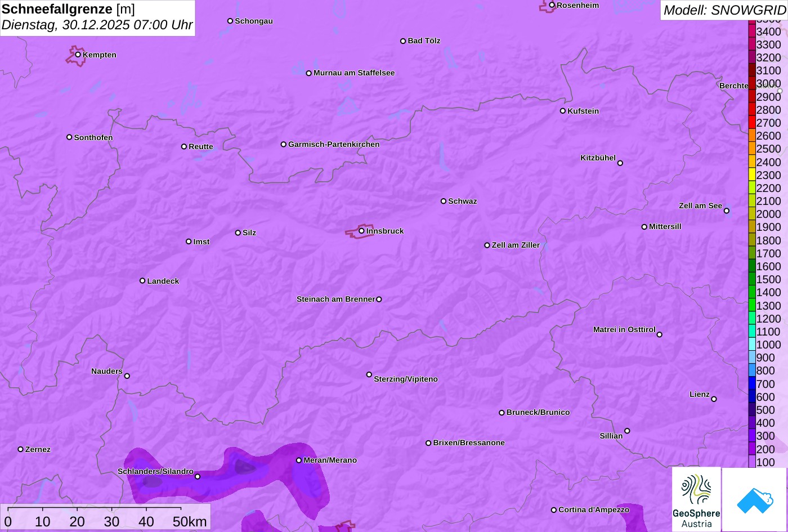Click the Sonthofen marker circle
This screenshot has height=532, width=788.
(x=69, y=137)
